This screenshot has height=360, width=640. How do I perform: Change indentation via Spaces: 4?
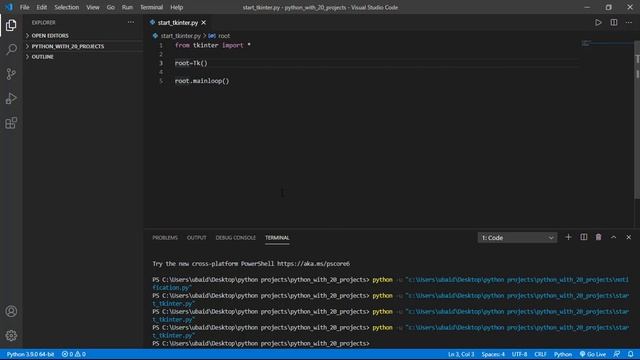pyautogui.click(x=493, y=354)
